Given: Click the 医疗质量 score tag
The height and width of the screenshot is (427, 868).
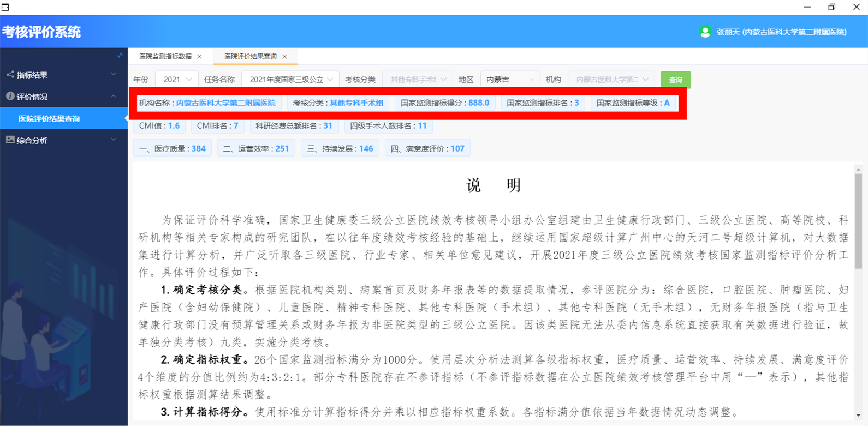Looking at the screenshot, I should point(173,148).
